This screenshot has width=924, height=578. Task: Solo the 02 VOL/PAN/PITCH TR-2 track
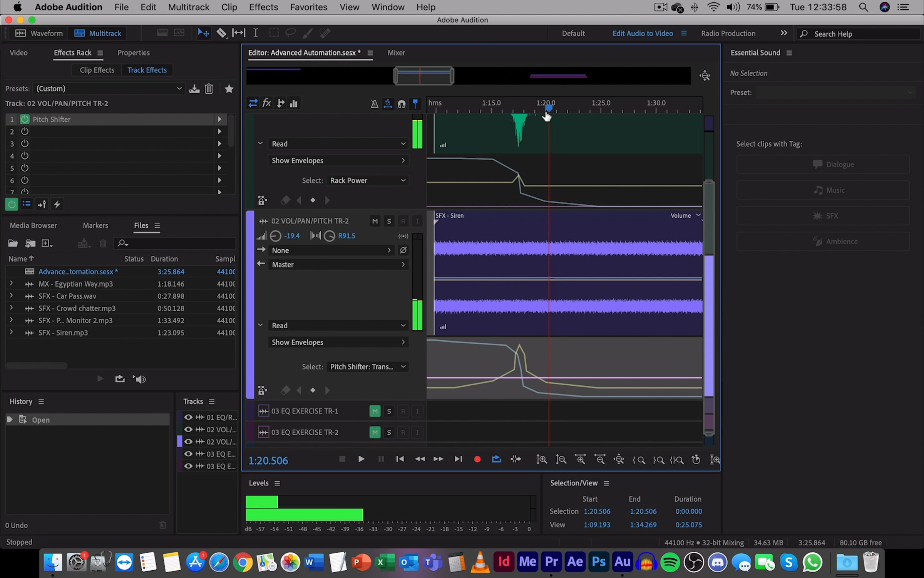tap(389, 221)
